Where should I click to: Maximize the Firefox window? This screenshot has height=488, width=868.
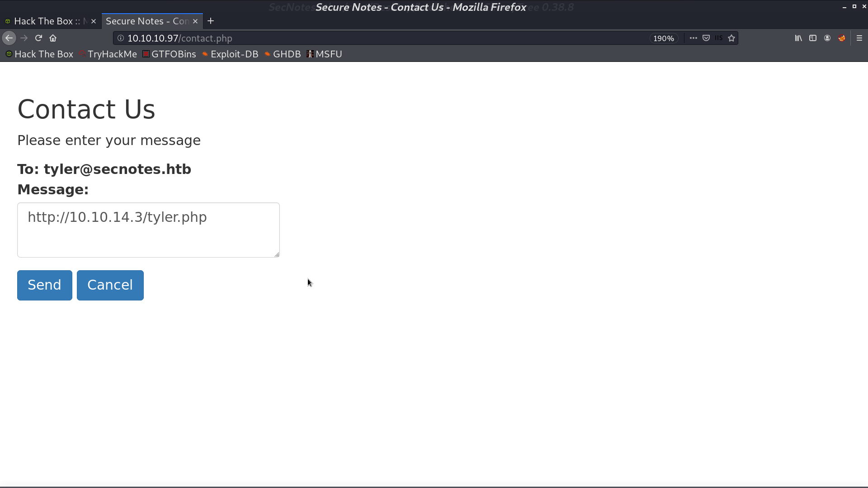(x=854, y=7)
